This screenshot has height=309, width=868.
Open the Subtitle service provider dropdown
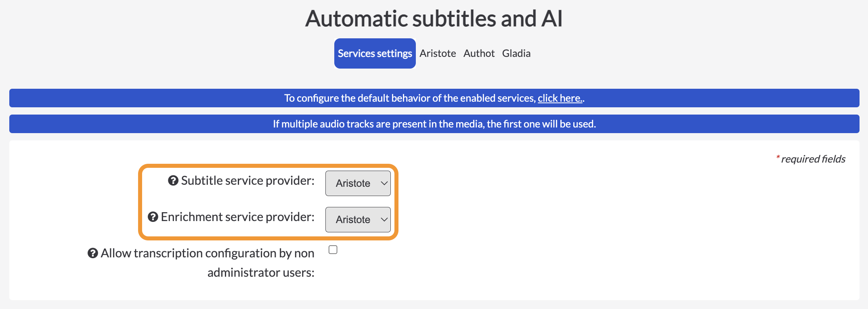coord(358,183)
